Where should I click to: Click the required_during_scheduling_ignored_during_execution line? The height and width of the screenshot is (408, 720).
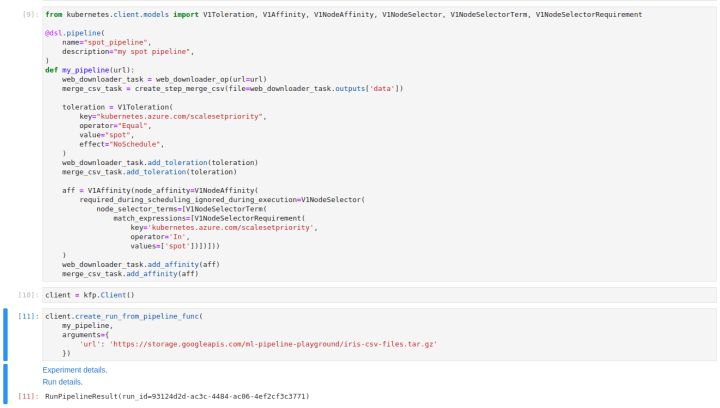(x=222, y=200)
